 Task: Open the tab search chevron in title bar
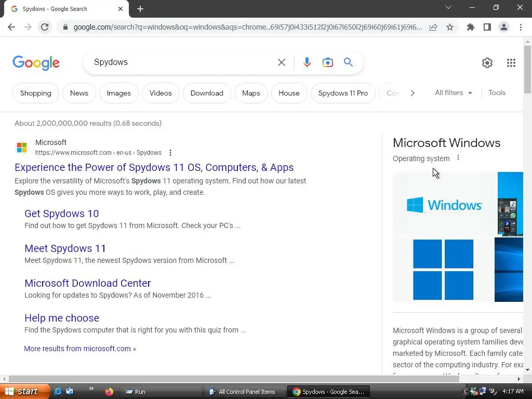[x=448, y=7]
